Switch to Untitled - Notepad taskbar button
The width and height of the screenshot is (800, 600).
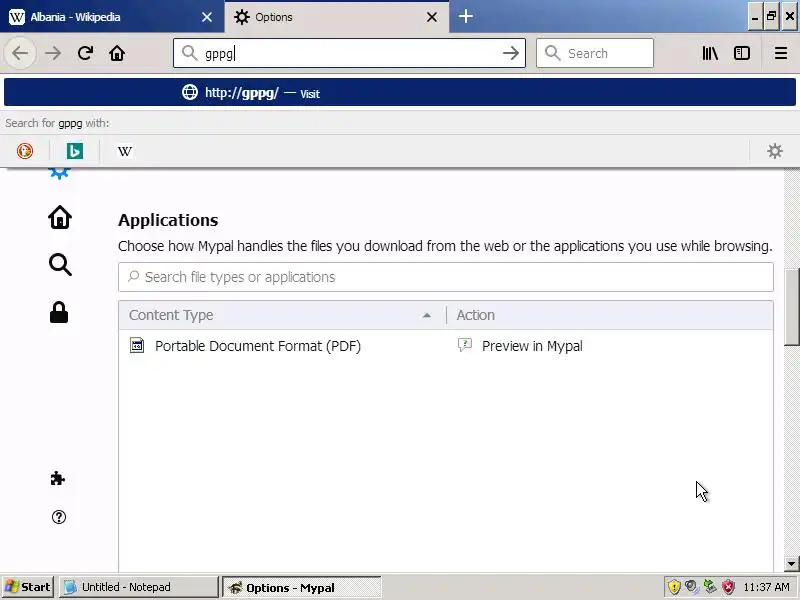pos(138,587)
